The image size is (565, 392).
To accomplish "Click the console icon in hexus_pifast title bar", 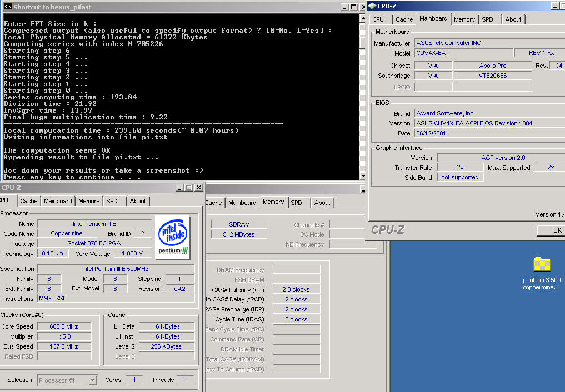I will 8,7.
